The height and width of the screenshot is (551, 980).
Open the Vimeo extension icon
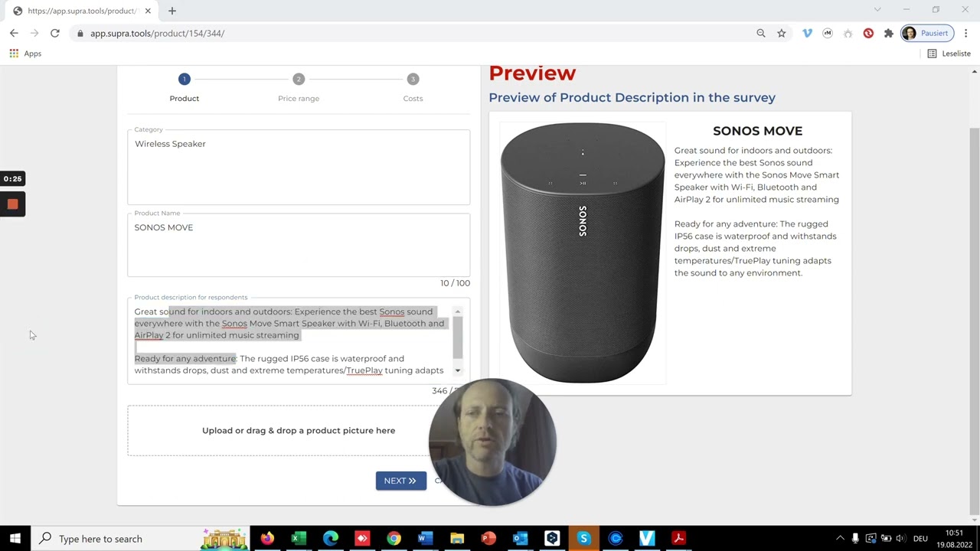point(807,33)
